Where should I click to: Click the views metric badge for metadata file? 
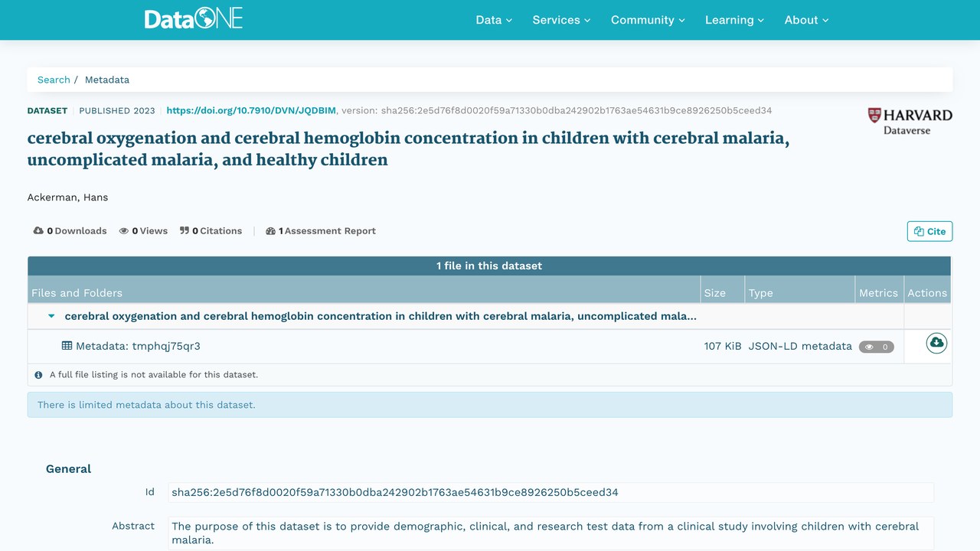tap(877, 347)
